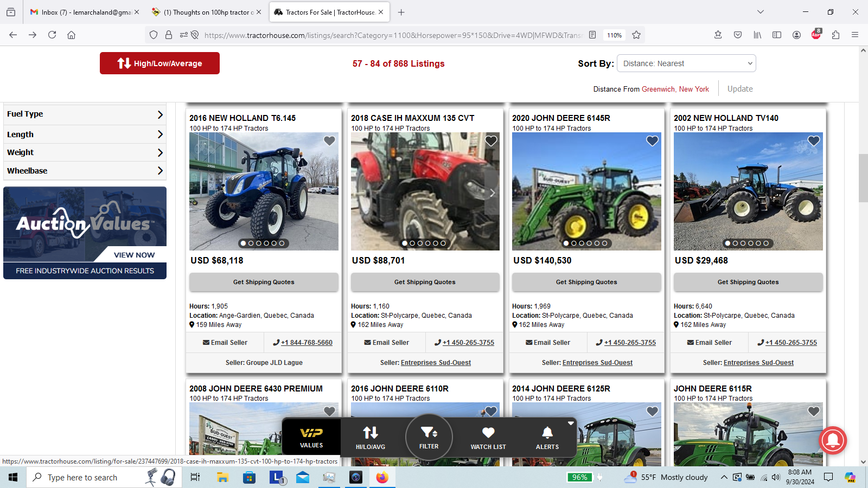
Task: Show next photo of Case IH Maxxum
Action: tap(492, 193)
